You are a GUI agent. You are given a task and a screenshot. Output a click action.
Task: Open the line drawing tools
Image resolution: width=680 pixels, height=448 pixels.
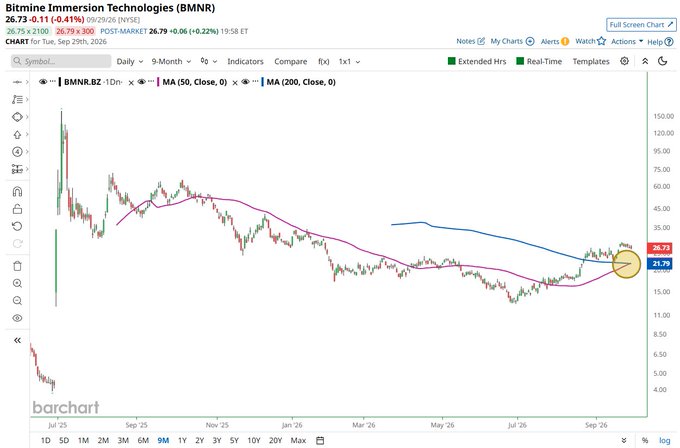(17, 99)
